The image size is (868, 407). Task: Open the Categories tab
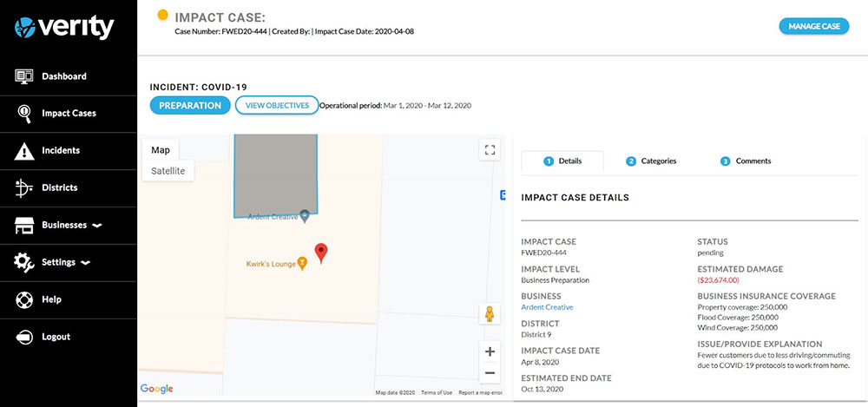click(651, 161)
